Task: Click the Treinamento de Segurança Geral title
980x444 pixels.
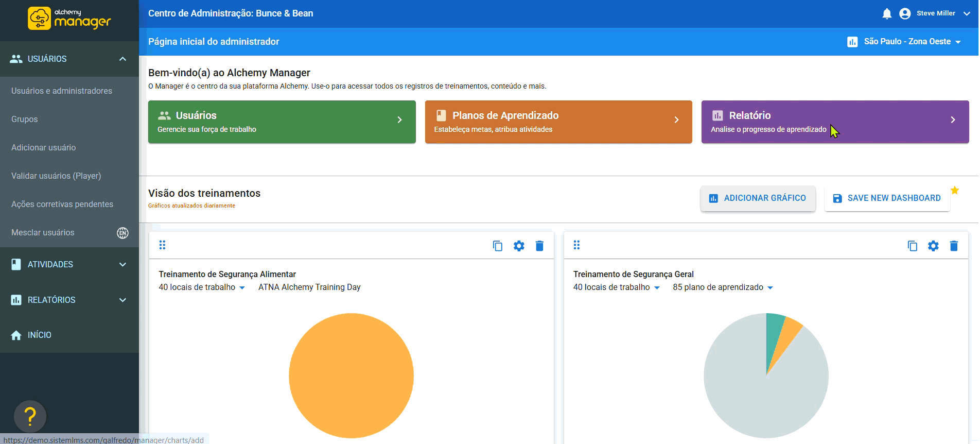Action: click(634, 275)
